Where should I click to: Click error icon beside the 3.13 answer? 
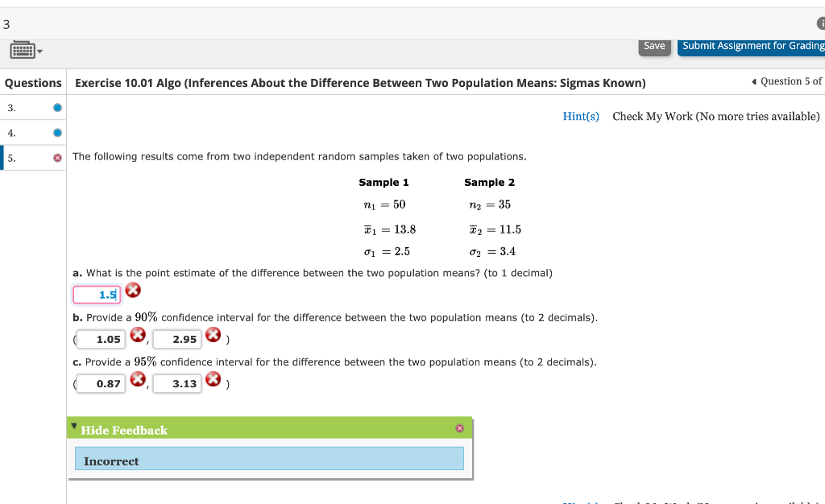214,378
